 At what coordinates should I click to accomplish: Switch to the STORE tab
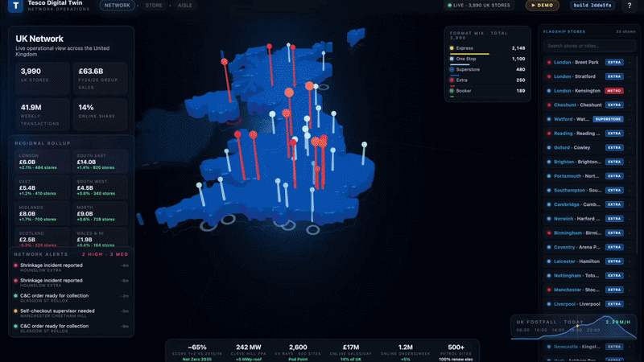(154, 6)
